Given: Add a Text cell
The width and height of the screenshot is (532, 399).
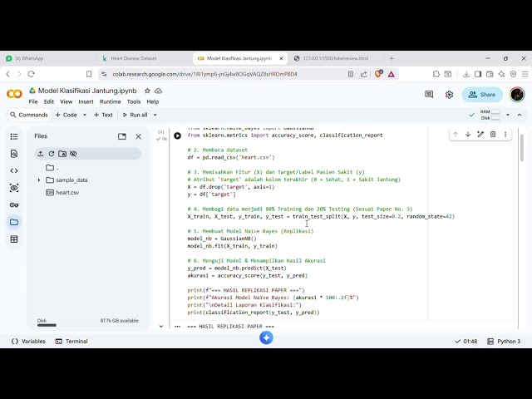Looking at the screenshot, I should tap(103, 115).
